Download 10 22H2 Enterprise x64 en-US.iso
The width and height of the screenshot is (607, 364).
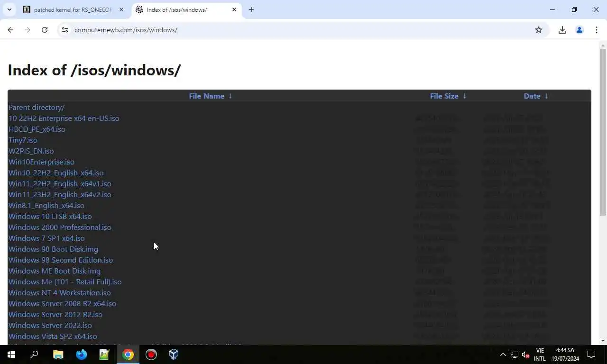click(x=64, y=118)
